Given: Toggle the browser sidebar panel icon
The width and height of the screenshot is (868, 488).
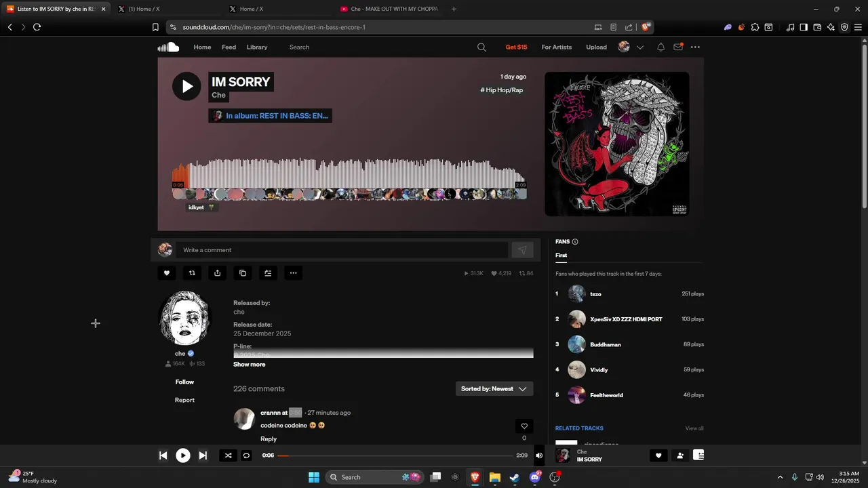Looking at the screenshot, I should pos(804,27).
